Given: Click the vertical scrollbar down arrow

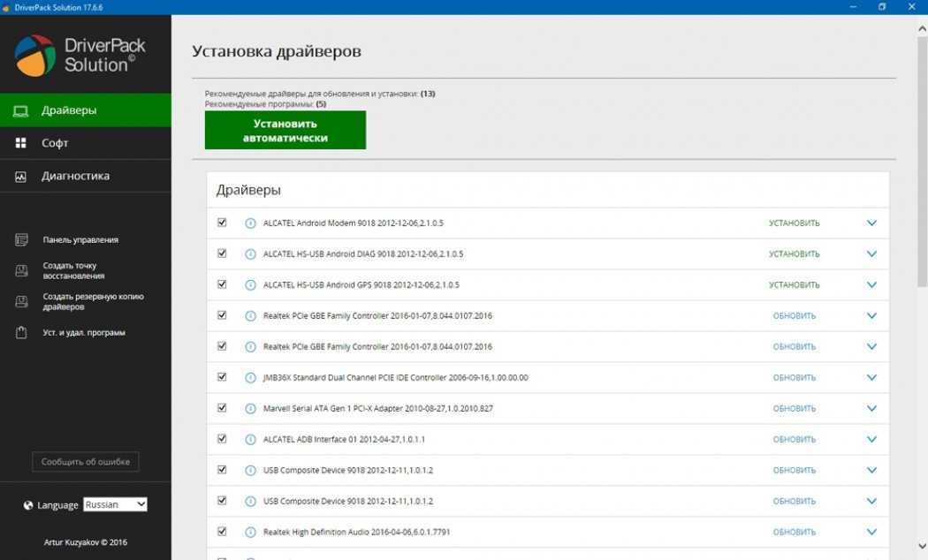Looking at the screenshot, I should 922,546.
